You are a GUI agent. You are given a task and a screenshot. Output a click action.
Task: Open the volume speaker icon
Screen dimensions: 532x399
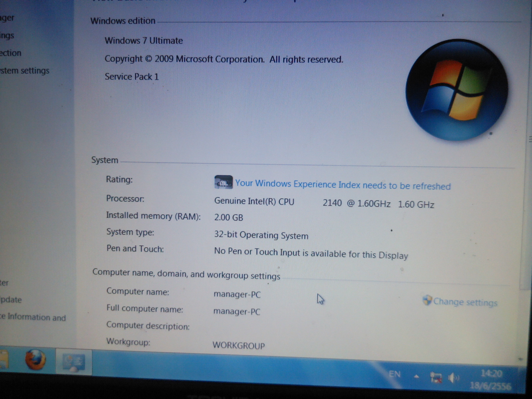coord(453,378)
